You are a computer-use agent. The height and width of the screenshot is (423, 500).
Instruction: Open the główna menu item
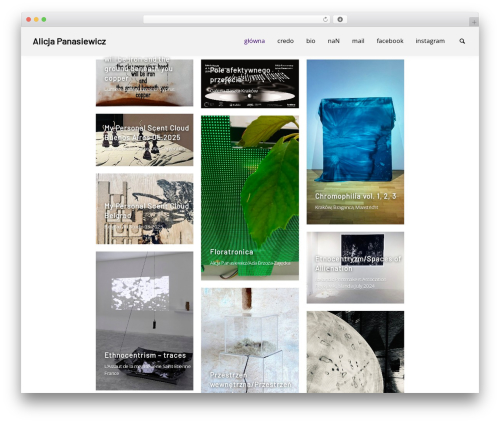[254, 41]
